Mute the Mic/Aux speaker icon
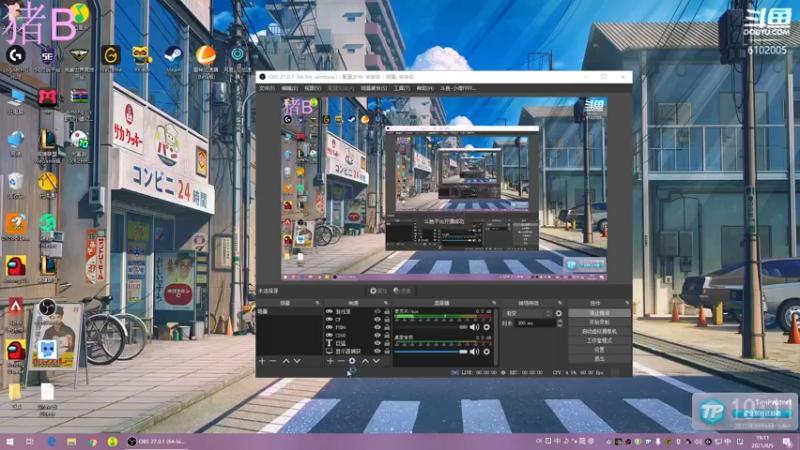 pos(474,327)
